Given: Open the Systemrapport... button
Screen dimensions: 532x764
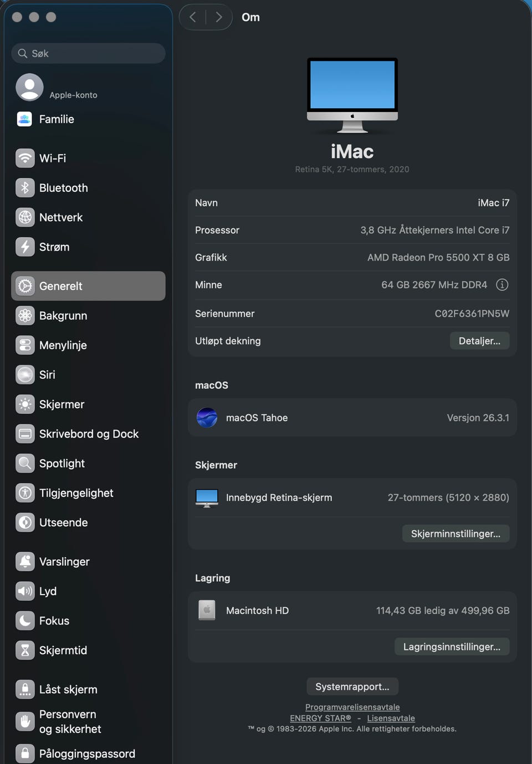Looking at the screenshot, I should [x=352, y=686].
